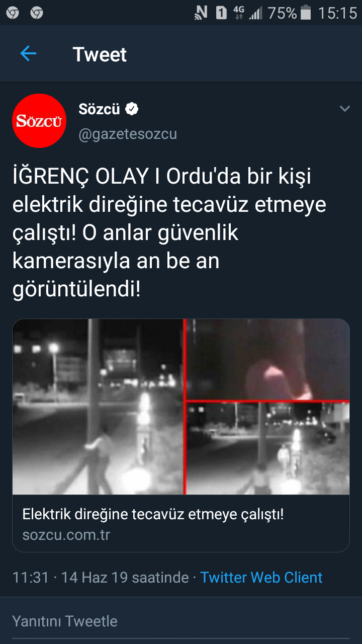Tap the tweet timestamp 11:31 14 Haz 19
Screen dimensions: 362x644
coord(101,577)
